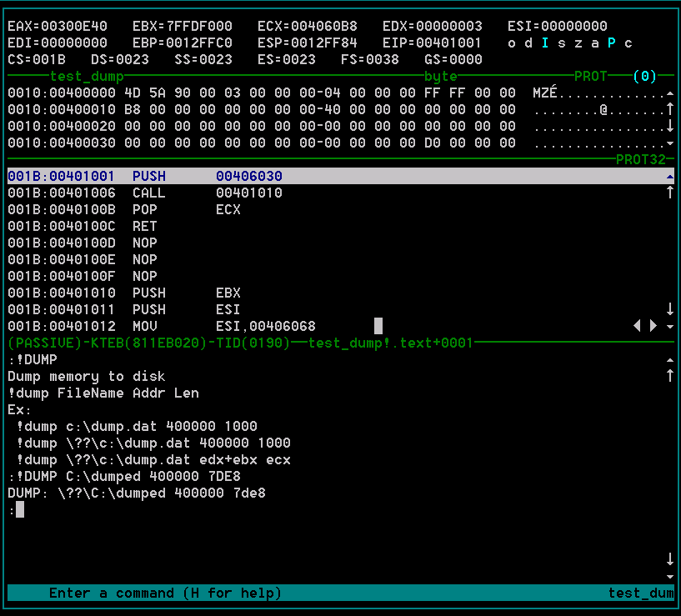Click the command window line-down arrow

(670, 559)
